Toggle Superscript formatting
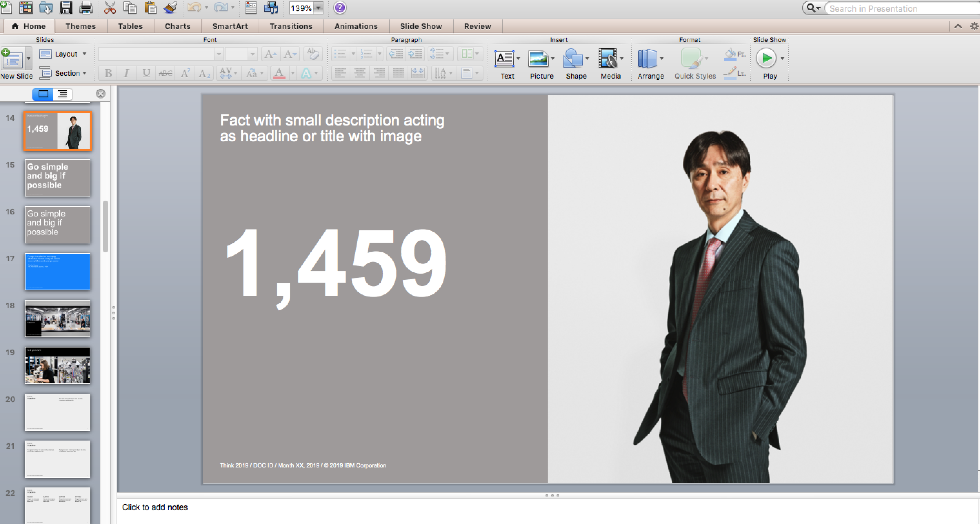 (x=185, y=73)
